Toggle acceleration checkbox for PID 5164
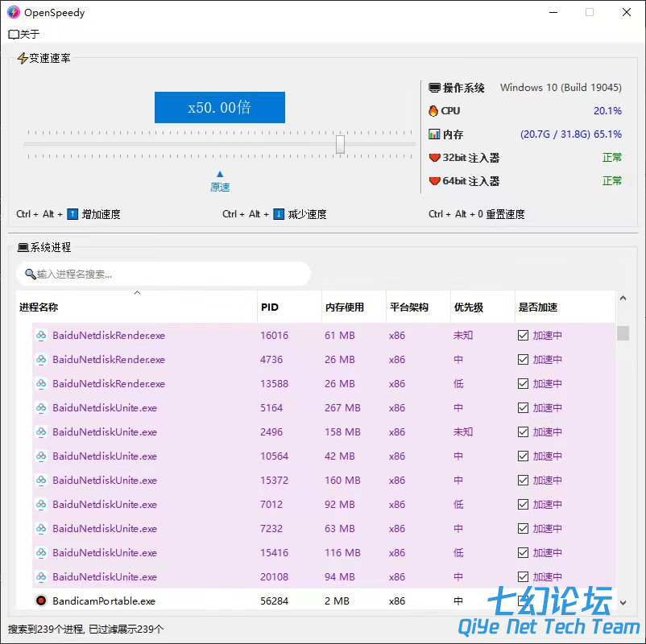The image size is (646, 644). tap(523, 407)
